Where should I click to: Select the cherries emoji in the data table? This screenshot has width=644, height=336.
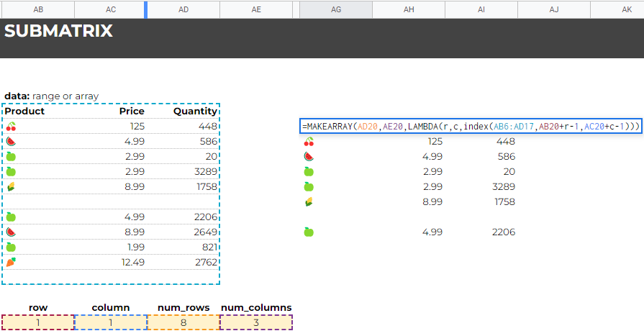click(11, 127)
